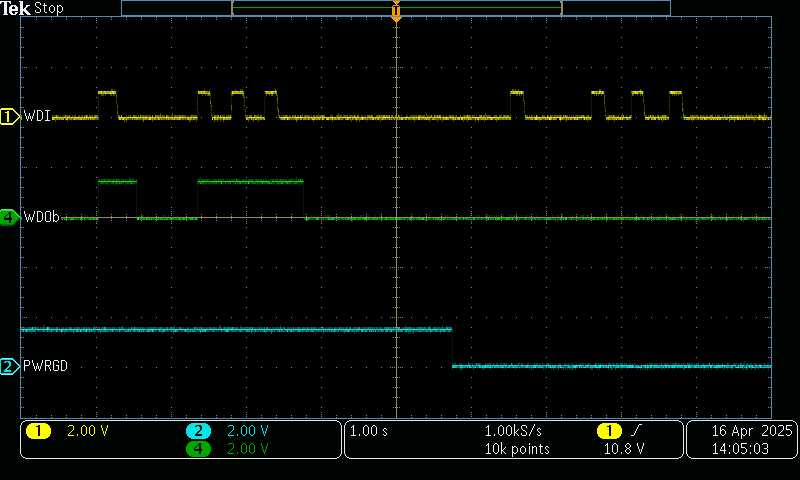
Task: Click the yellow channel 1 2.00 V value
Action: [x=88, y=431]
